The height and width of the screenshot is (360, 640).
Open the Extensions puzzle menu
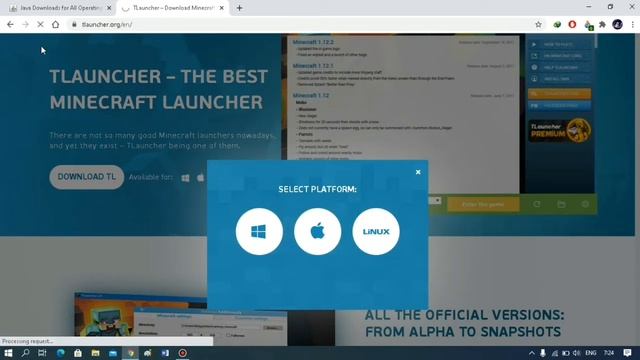tap(602, 24)
